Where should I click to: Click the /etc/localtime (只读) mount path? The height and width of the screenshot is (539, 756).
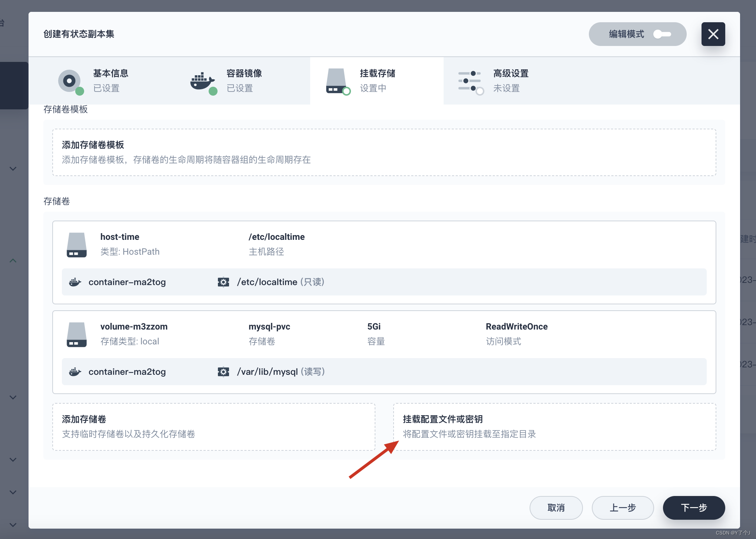tap(281, 282)
